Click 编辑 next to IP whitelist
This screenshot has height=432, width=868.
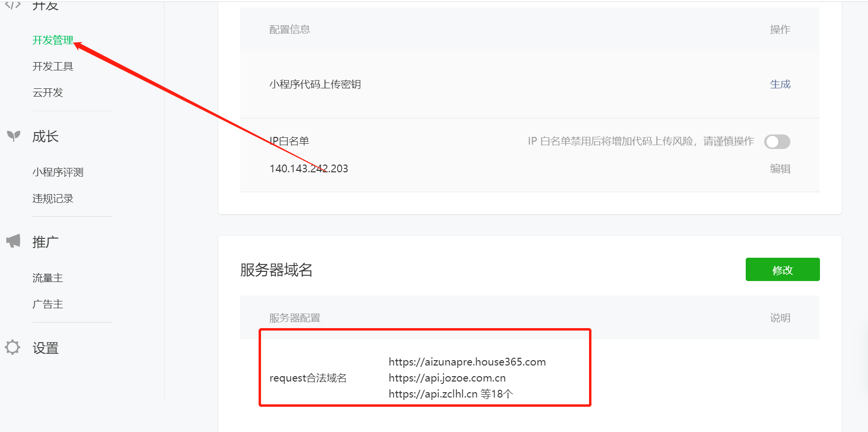click(x=780, y=169)
